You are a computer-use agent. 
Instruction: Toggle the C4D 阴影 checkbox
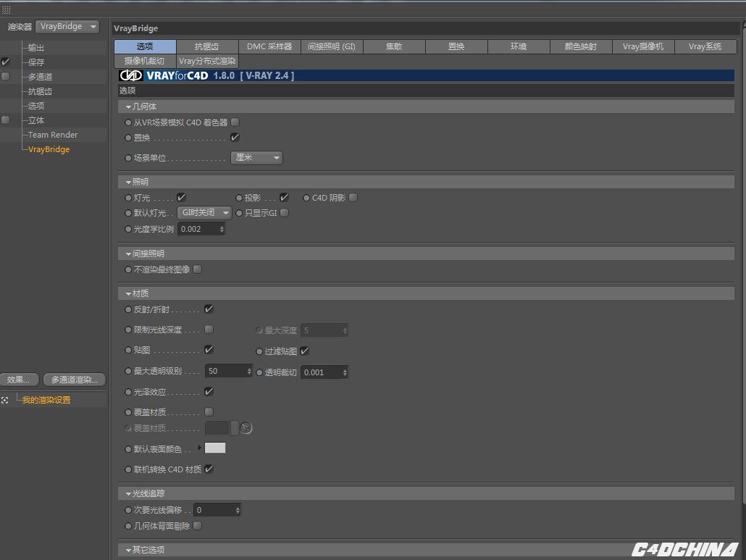point(353,198)
